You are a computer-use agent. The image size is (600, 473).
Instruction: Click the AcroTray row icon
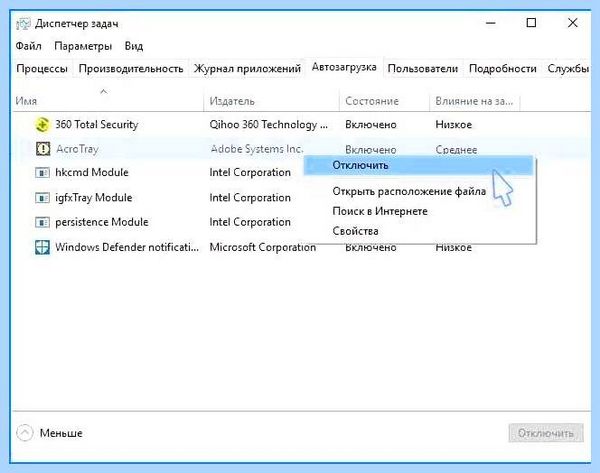(42, 149)
